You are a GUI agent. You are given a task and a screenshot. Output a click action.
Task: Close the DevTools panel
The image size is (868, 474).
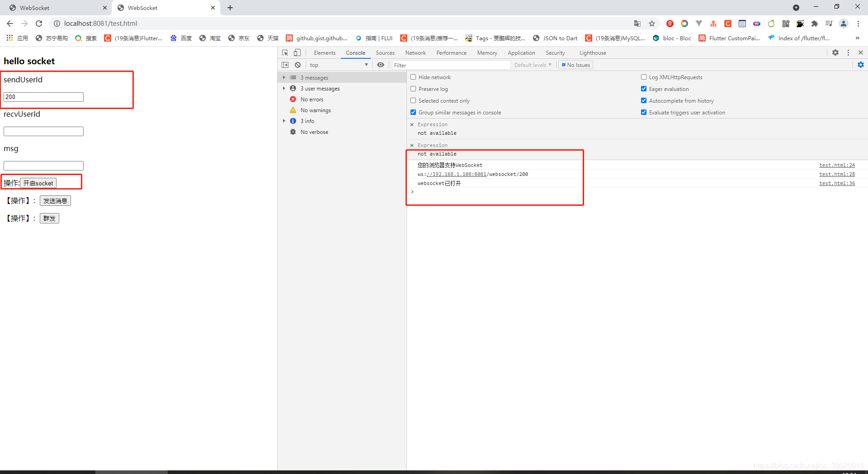coord(861,53)
